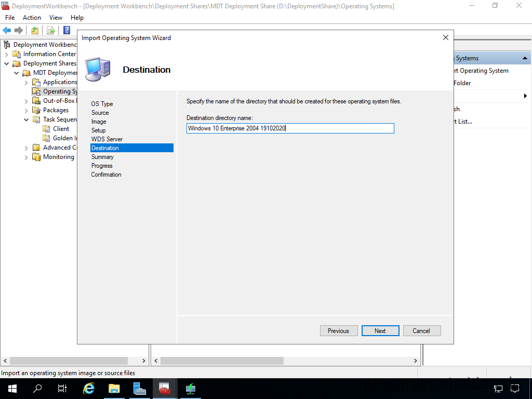The image size is (532, 399).
Task: Click Import Operating System in Actions pane
Action: click(x=481, y=71)
